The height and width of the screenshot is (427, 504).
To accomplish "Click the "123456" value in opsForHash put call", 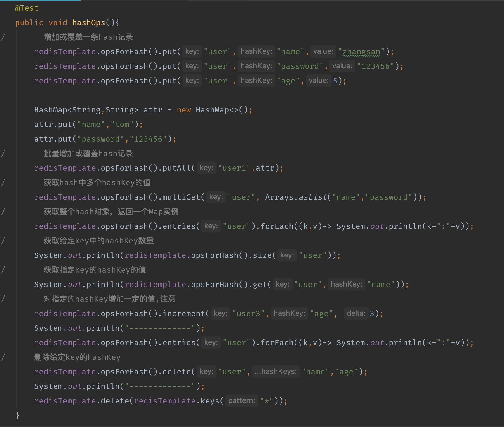I will [376, 66].
